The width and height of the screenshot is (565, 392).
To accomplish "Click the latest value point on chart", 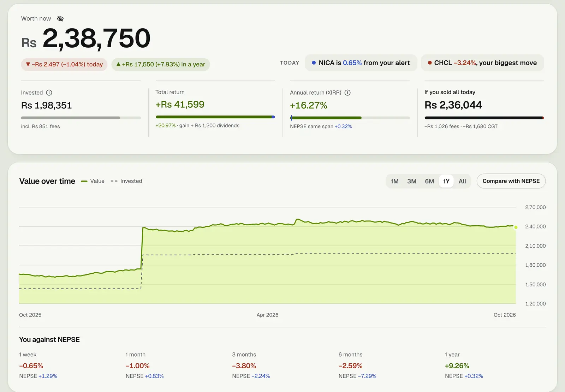I will (x=516, y=227).
